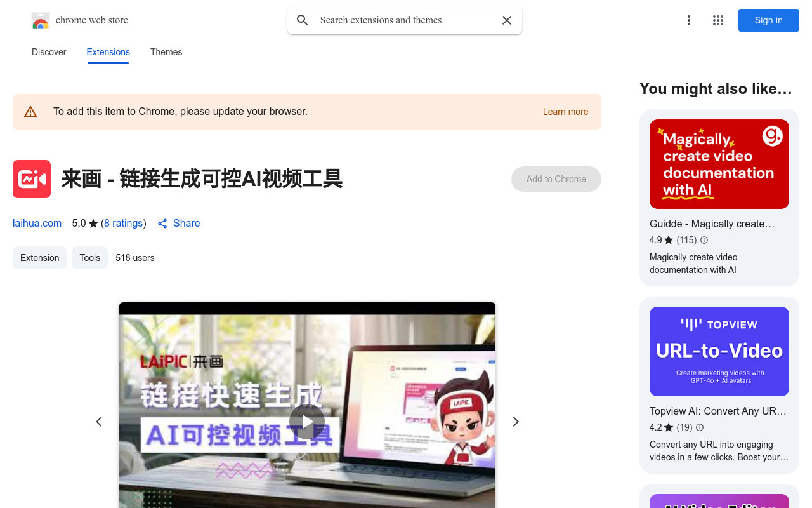The height and width of the screenshot is (508, 812).
Task: Play the extension preview video
Action: [x=307, y=421]
